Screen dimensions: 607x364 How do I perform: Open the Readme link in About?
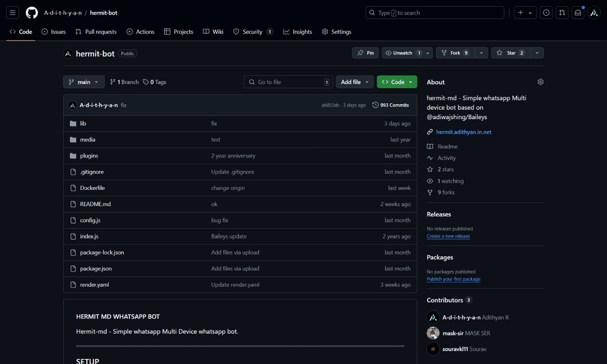point(447,147)
